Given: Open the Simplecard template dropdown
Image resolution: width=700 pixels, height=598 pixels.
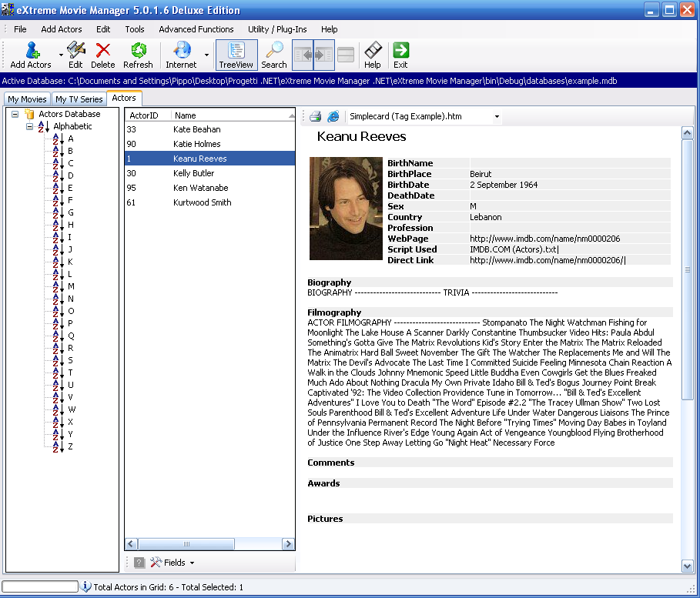Looking at the screenshot, I should [497, 117].
